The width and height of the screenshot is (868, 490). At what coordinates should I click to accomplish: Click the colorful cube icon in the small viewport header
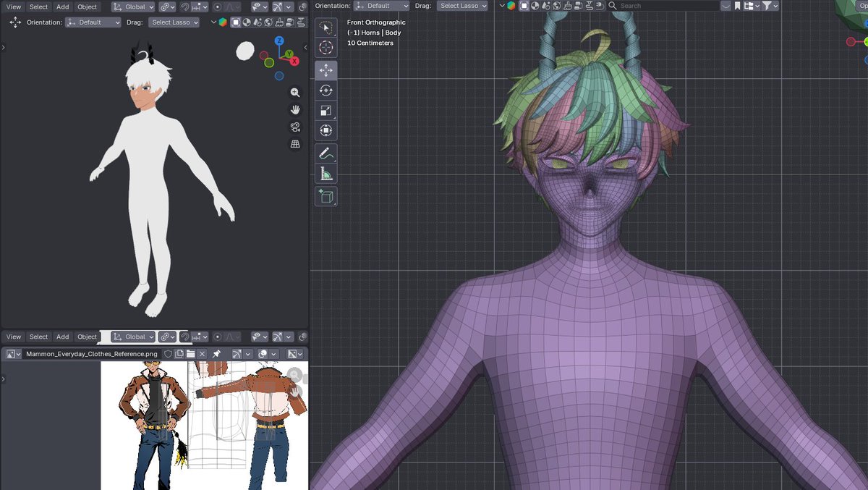tap(222, 22)
